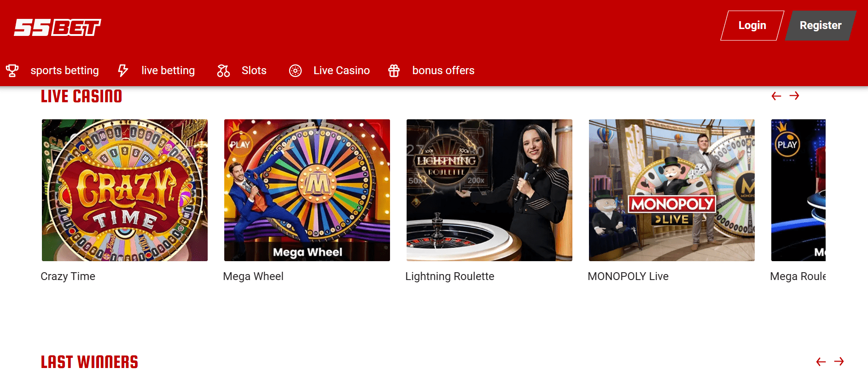Open the Slots menu item

(254, 70)
